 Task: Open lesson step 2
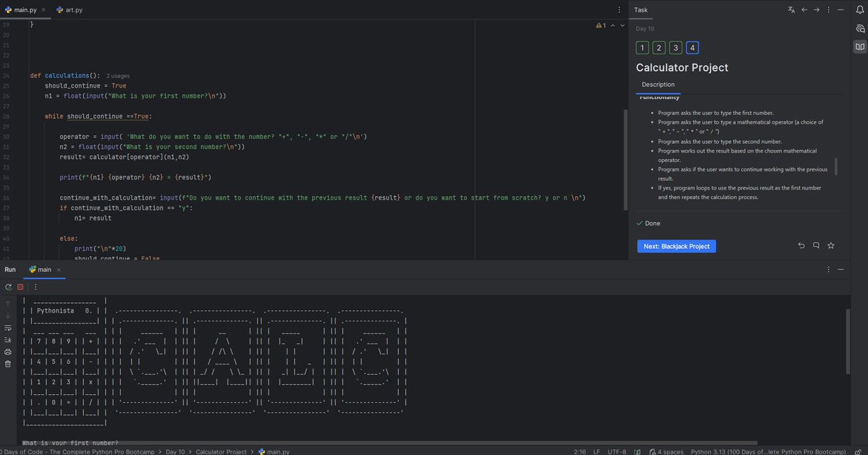[659, 48]
